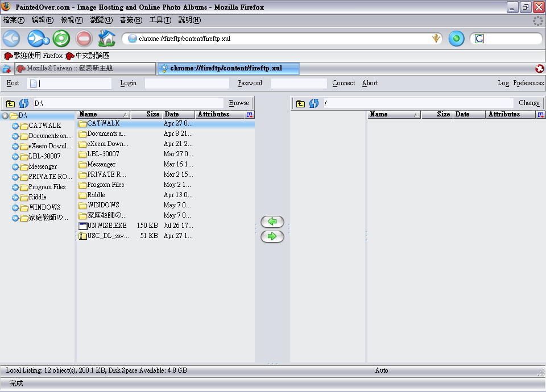Click the upload right green arrow button
The width and height of the screenshot is (546, 392).
pyautogui.click(x=272, y=236)
